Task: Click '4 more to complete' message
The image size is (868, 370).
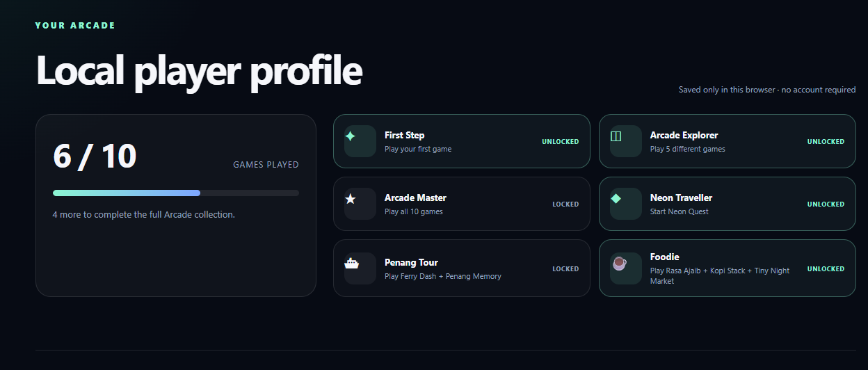Action: pyautogui.click(x=144, y=214)
